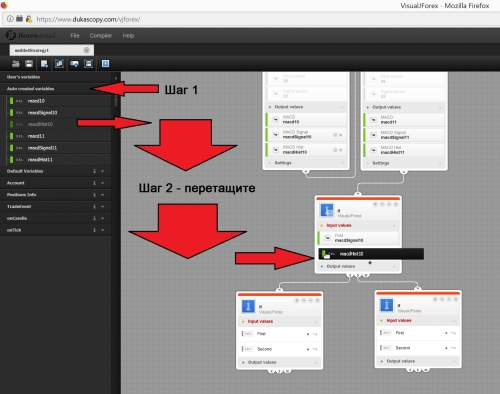Expand the Account section arrow
The height and width of the screenshot is (394, 500).
[102, 183]
